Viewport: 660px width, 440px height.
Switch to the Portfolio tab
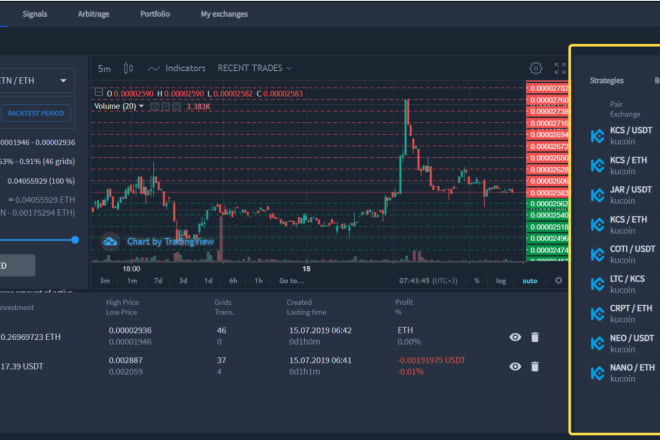[155, 14]
